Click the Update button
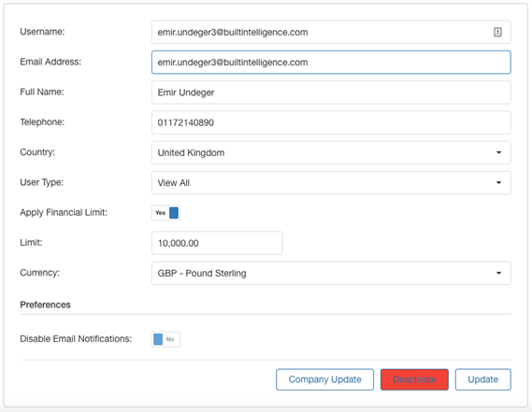Image resolution: width=532 pixels, height=412 pixels. click(x=482, y=379)
